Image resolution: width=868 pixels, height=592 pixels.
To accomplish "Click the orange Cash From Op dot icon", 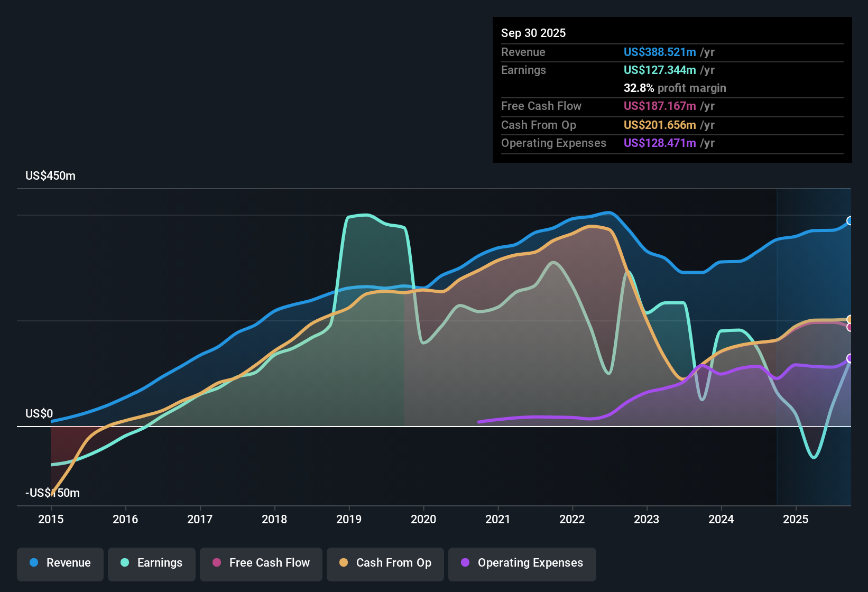I will (x=343, y=563).
